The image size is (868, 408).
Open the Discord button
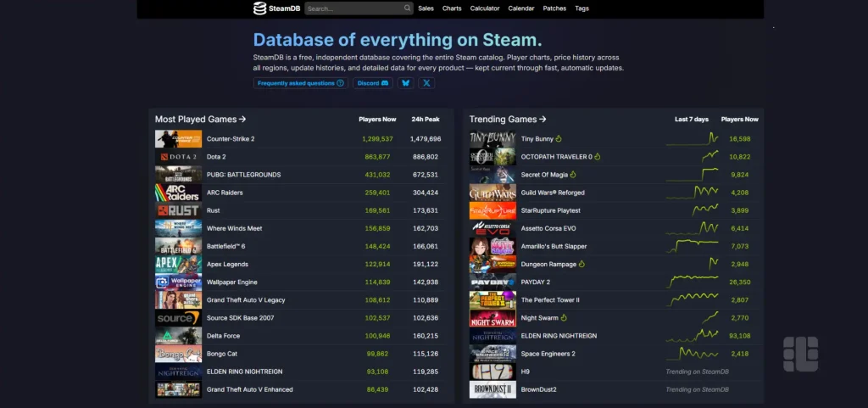point(373,83)
